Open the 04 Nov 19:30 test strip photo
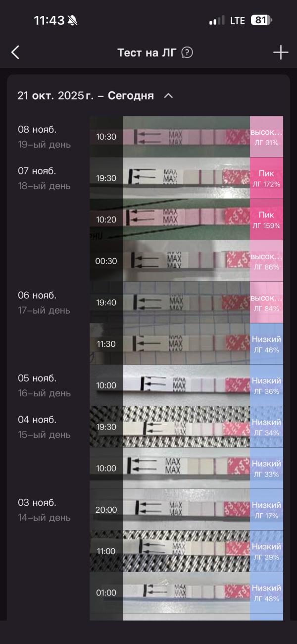This screenshot has width=297, height=644. point(186,427)
